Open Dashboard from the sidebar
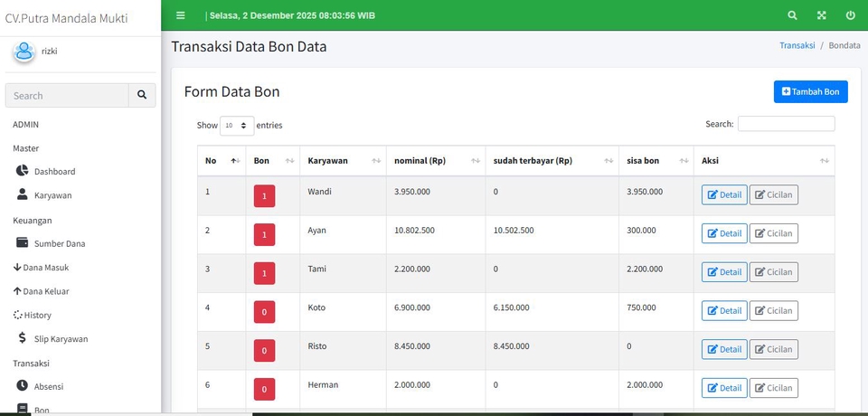 point(54,171)
